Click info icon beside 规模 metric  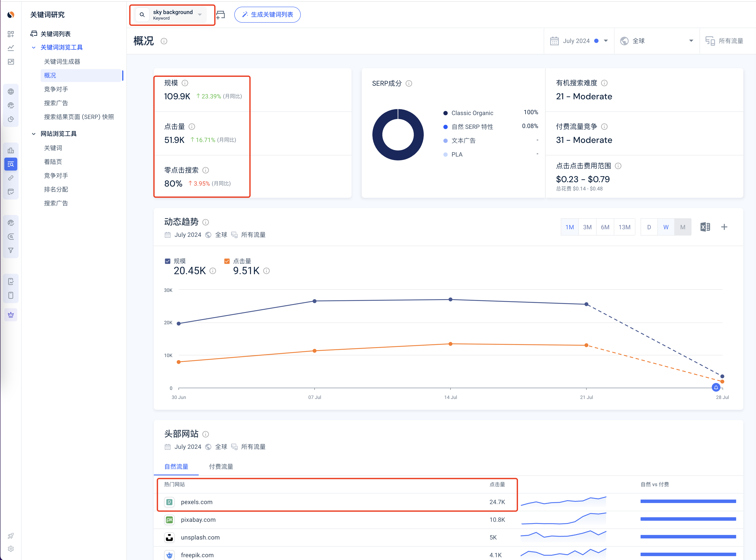[185, 83]
